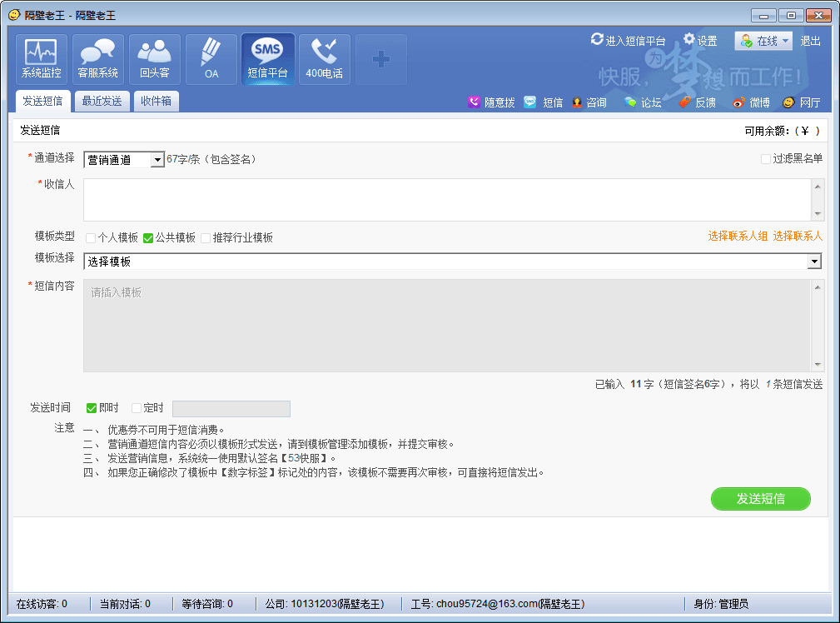Open the 论坛 forum shortcut
Viewport: 840px width, 623px height.
pos(643,102)
